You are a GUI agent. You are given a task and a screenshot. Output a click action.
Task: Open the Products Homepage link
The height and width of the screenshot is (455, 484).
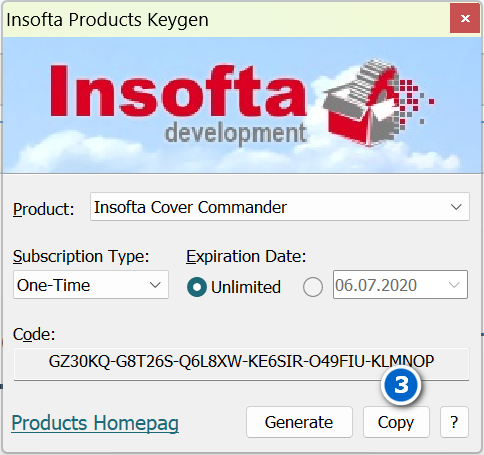[x=95, y=423]
